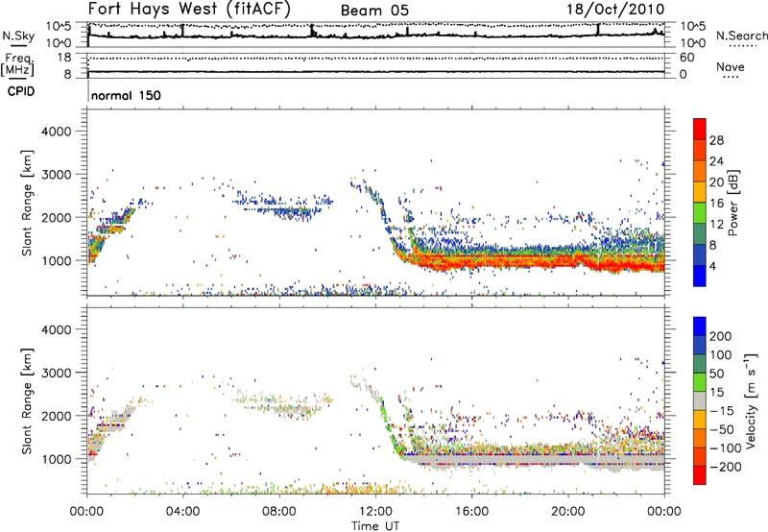Screen dimensions: 768x532
Task: Click Slant Range label of velocity panel
Action: coord(27,401)
